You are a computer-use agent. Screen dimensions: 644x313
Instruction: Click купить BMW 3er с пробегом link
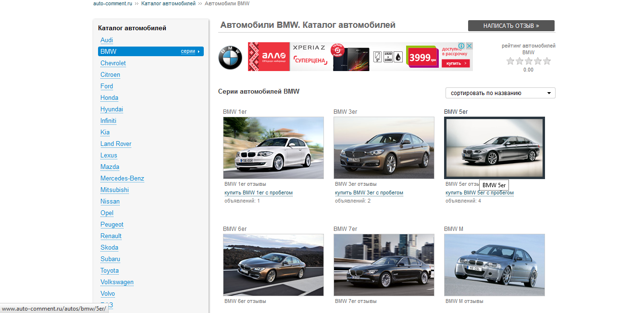point(369,193)
